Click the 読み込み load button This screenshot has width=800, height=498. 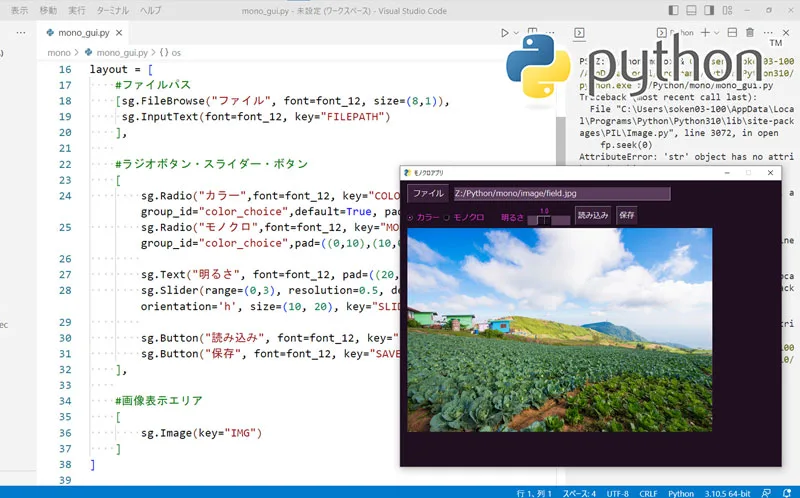[x=592, y=215]
